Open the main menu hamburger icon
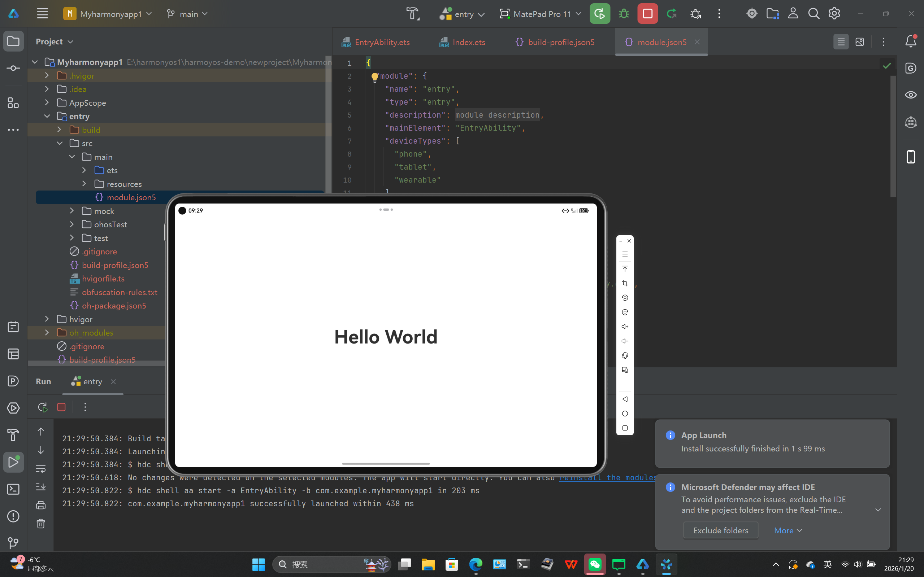Screen dimensions: 924x577 click(42, 14)
